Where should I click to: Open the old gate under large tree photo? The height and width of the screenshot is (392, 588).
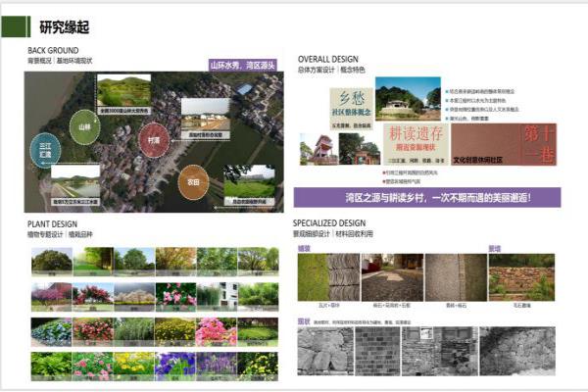[360, 149]
